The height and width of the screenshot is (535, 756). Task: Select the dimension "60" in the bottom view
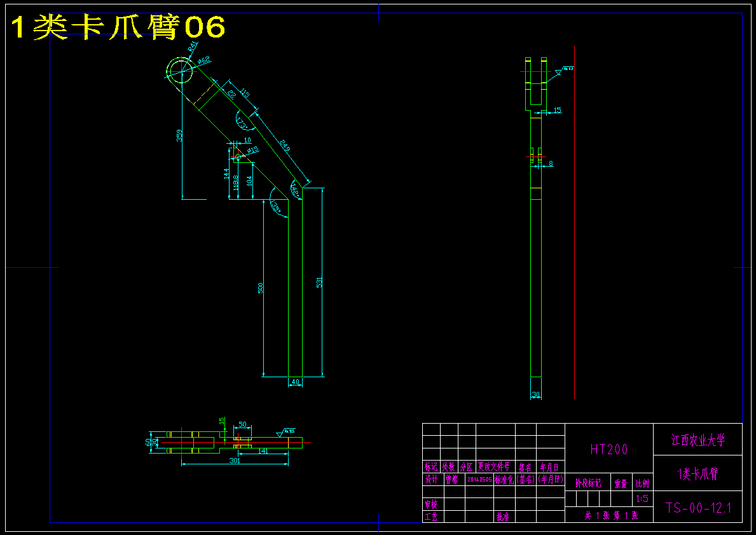(149, 442)
